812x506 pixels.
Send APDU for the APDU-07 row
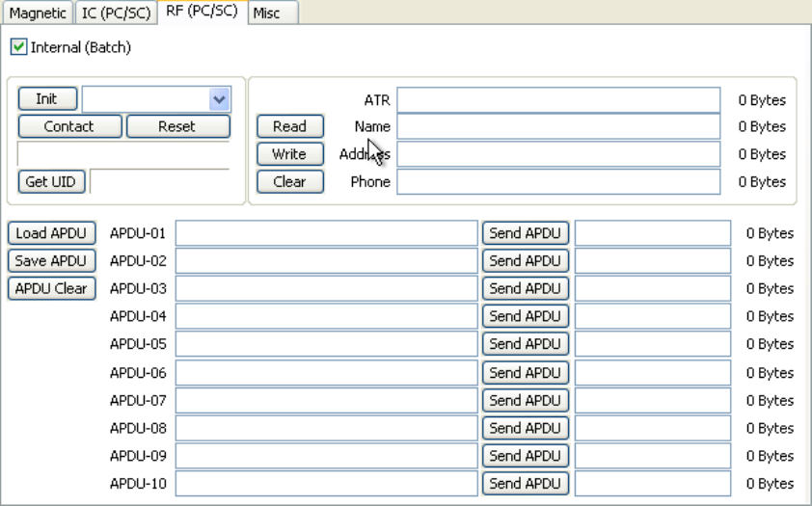526,400
